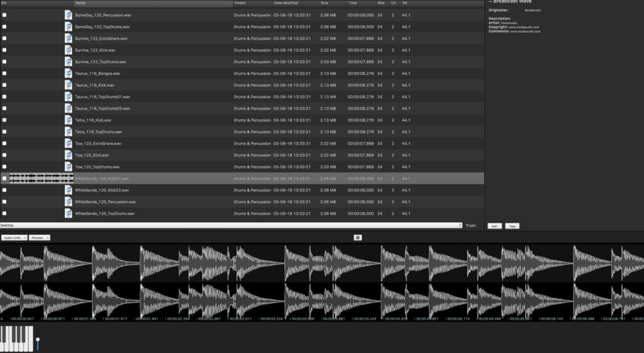The height and width of the screenshot is (353, 644).
Task: Select file name Survive_122_ExtraSnare.wav
Action: tap(101, 38)
